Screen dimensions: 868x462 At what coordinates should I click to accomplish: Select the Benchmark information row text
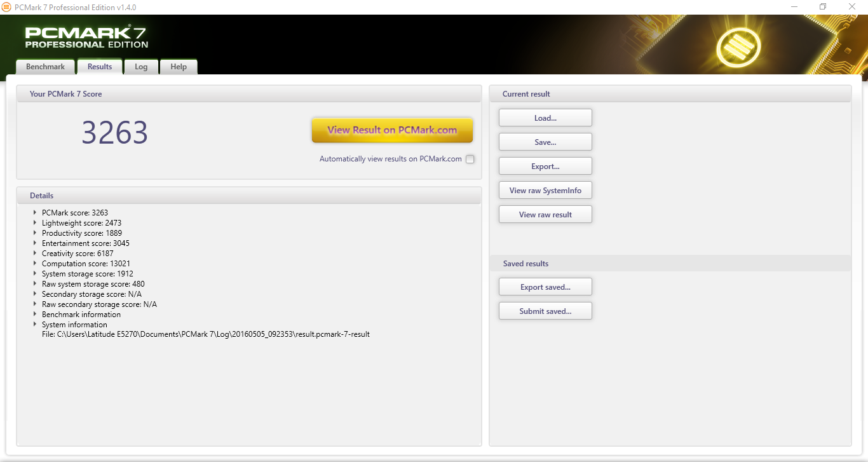click(x=81, y=315)
